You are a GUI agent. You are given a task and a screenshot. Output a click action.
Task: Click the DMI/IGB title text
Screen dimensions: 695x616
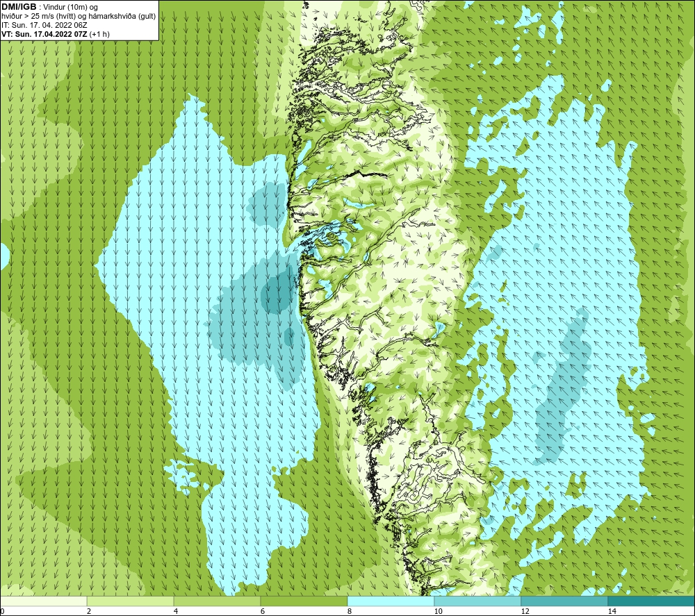click(19, 7)
